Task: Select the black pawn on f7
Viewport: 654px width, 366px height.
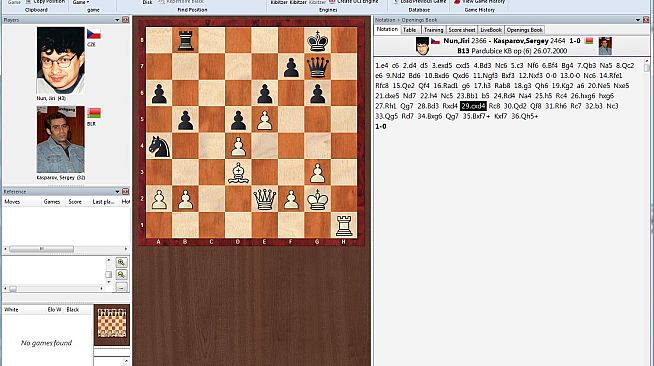Action: pos(291,67)
